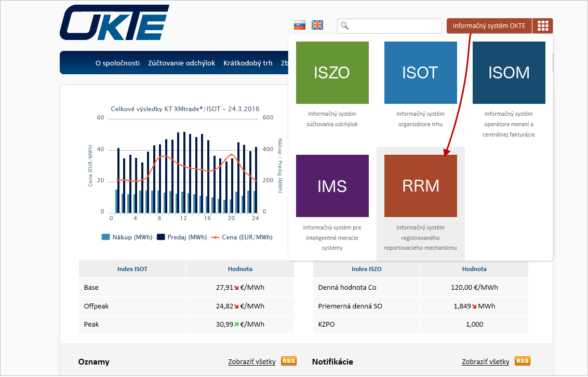The width and height of the screenshot is (588, 377).
Task: Click the Notifikácie section heading
Action: click(x=332, y=361)
